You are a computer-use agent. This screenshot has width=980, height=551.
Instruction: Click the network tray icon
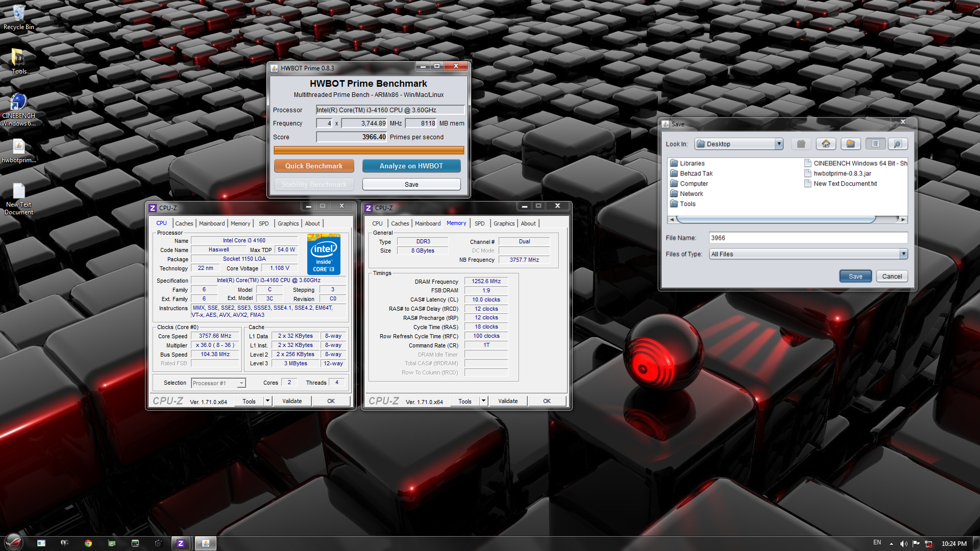pos(928,544)
